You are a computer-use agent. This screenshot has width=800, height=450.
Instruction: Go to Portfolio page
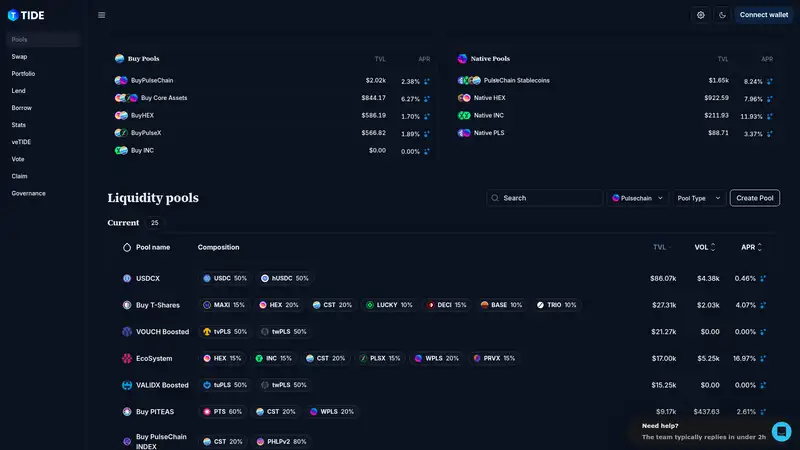[23, 73]
